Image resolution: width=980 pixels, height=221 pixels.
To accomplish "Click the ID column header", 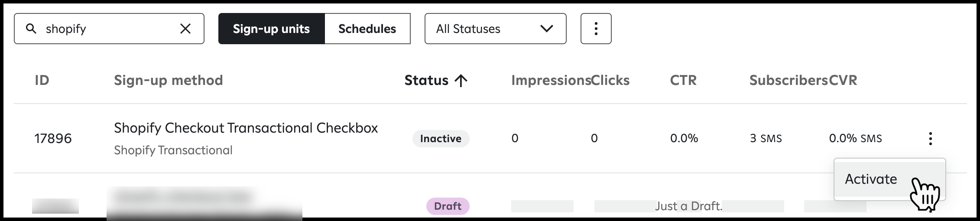I will 42,80.
